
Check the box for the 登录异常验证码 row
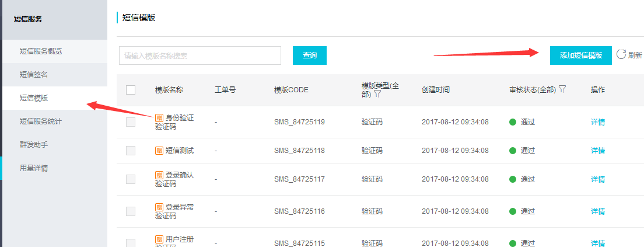coord(131,211)
